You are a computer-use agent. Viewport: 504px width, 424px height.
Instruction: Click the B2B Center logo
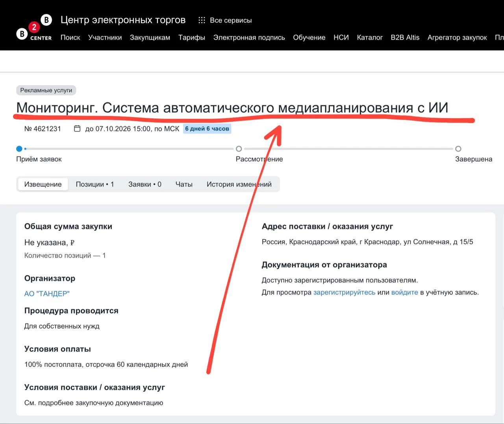click(34, 28)
